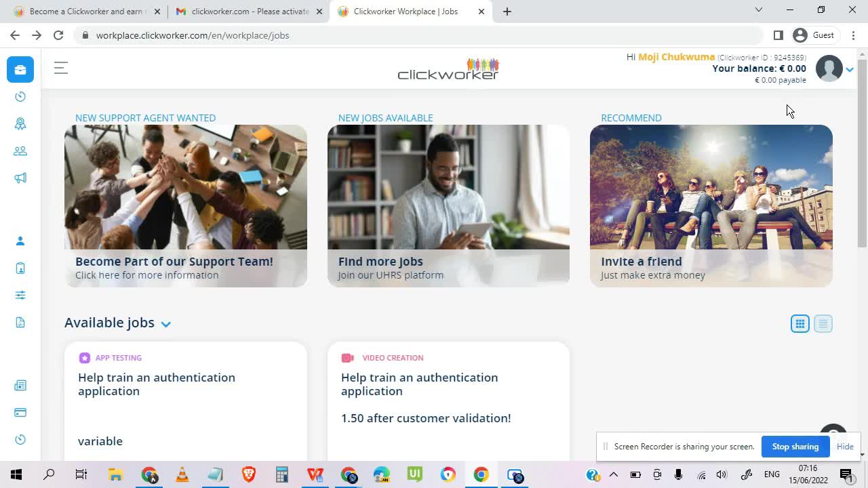Click 'Invite a friend' heading
The image size is (868, 488).
tap(642, 262)
